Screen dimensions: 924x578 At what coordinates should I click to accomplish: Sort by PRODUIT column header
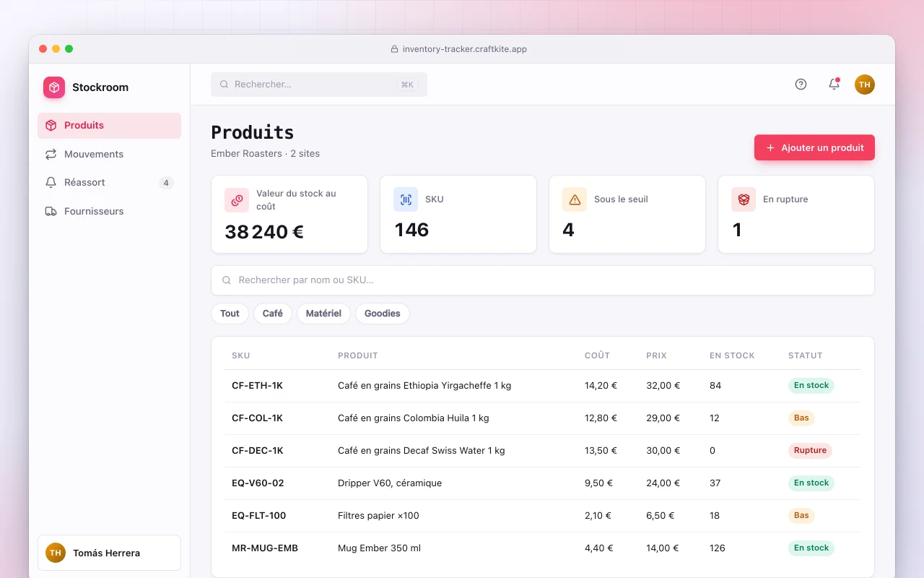(x=358, y=355)
